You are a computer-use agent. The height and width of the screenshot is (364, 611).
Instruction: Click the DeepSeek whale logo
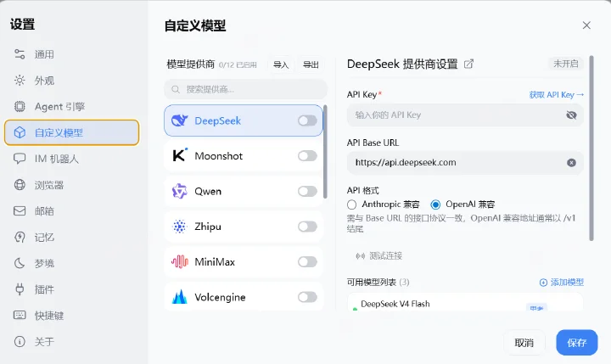180,120
